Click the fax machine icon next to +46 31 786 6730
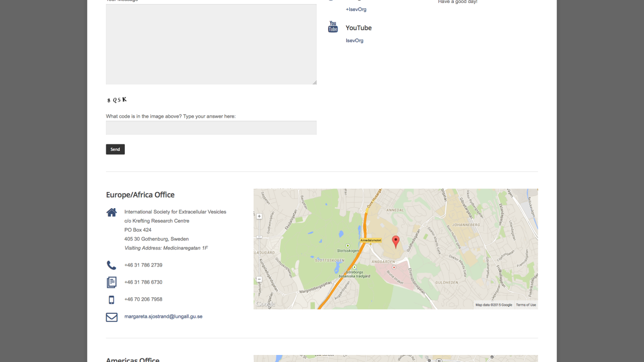The image size is (644, 362). click(111, 282)
